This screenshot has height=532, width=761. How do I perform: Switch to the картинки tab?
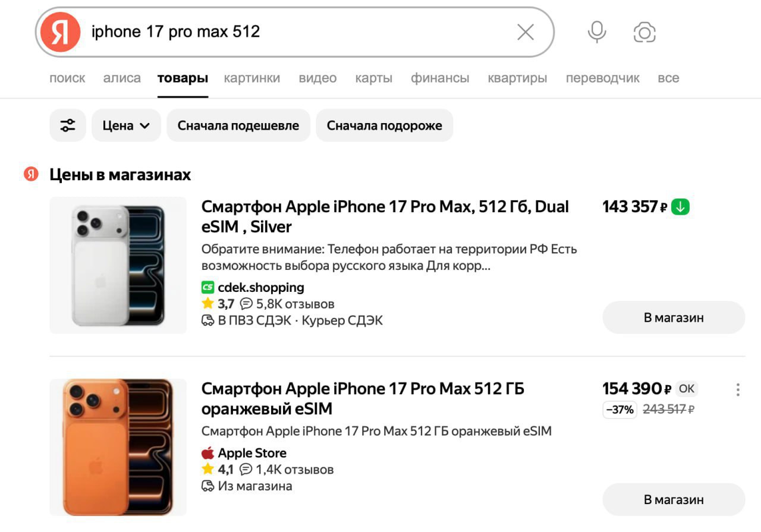pos(252,78)
